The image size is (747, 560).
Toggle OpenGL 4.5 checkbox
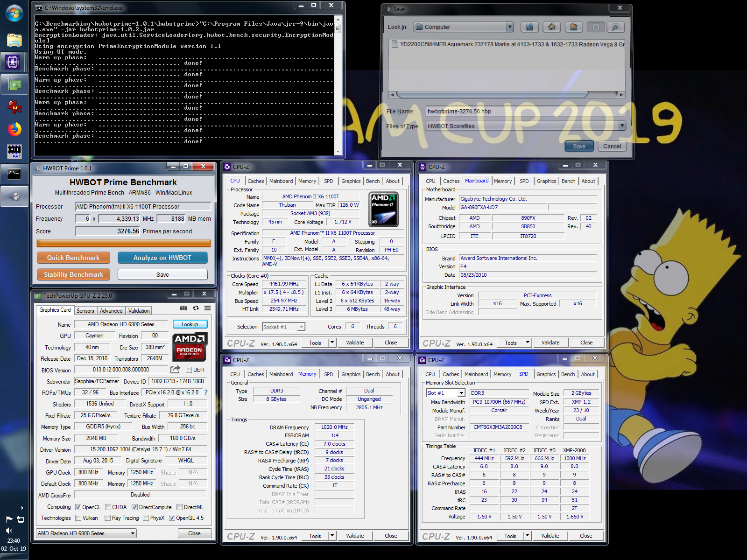tap(172, 518)
